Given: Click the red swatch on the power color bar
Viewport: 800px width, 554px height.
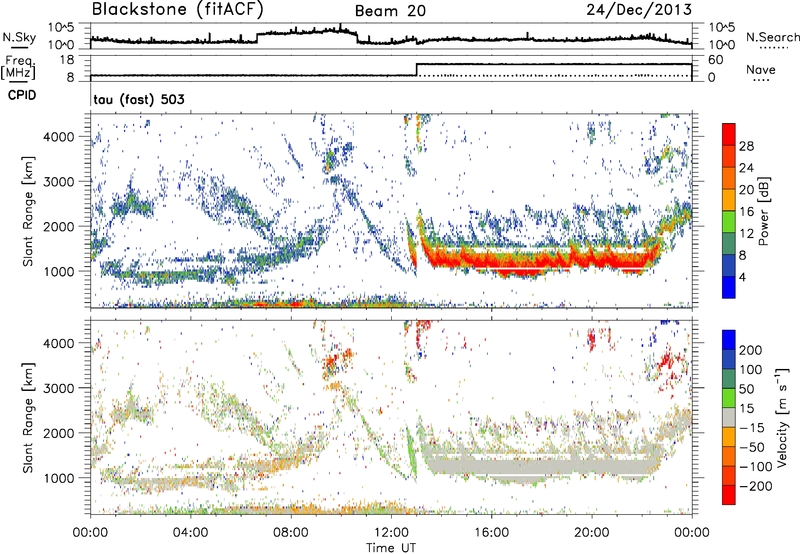Looking at the screenshot, I should 729,134.
